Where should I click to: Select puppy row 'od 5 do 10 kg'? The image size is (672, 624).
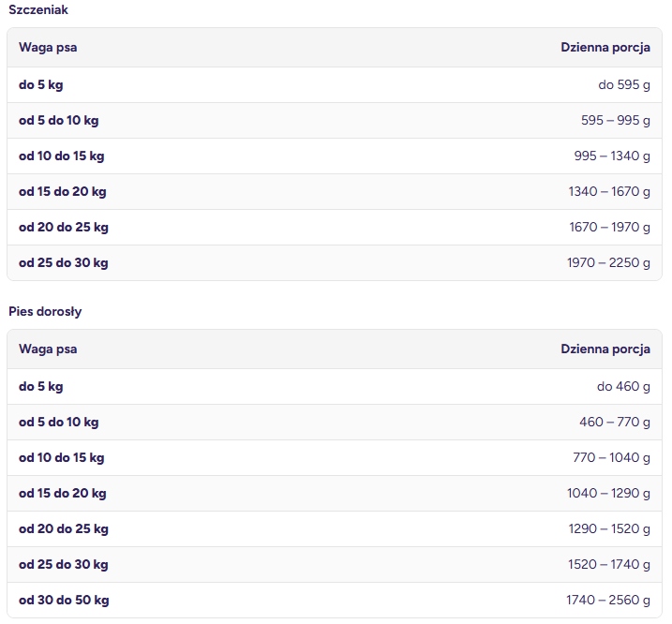coord(335,121)
